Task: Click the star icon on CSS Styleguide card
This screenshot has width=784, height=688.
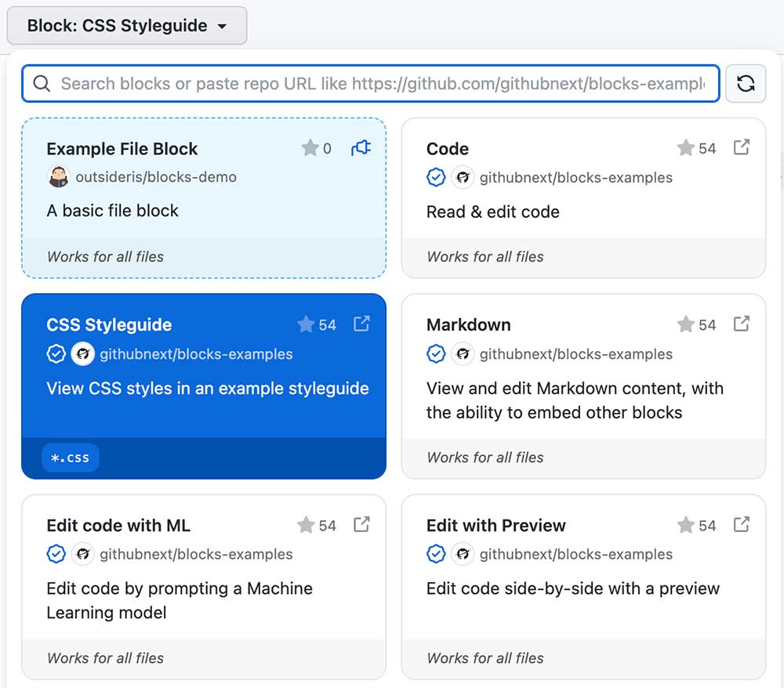Action: coord(306,324)
